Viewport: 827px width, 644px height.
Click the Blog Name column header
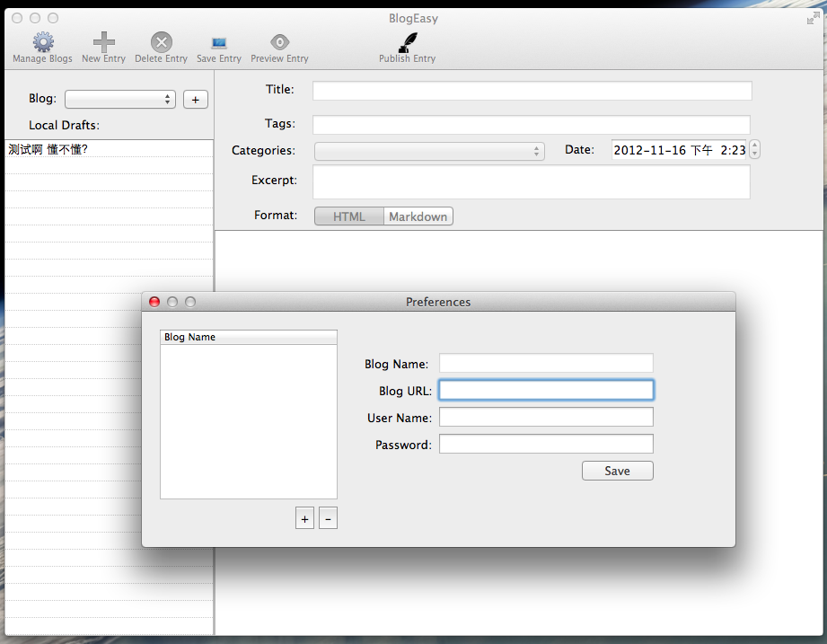[x=249, y=337]
